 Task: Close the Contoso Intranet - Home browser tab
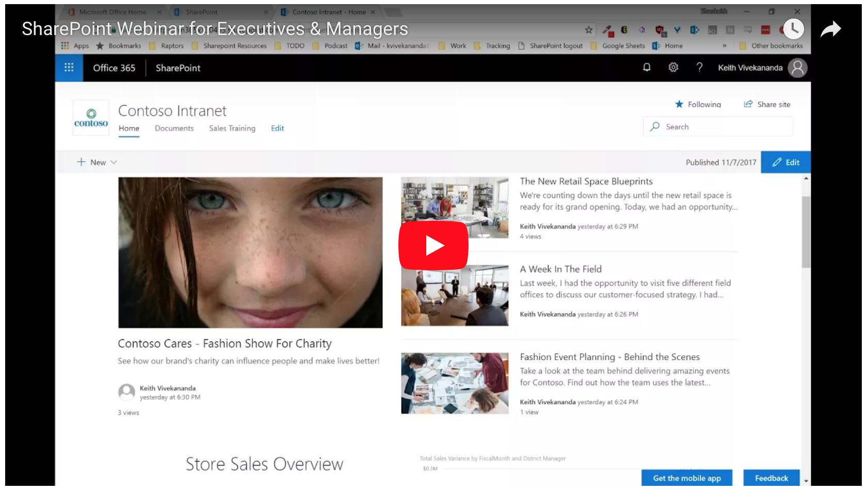373,12
